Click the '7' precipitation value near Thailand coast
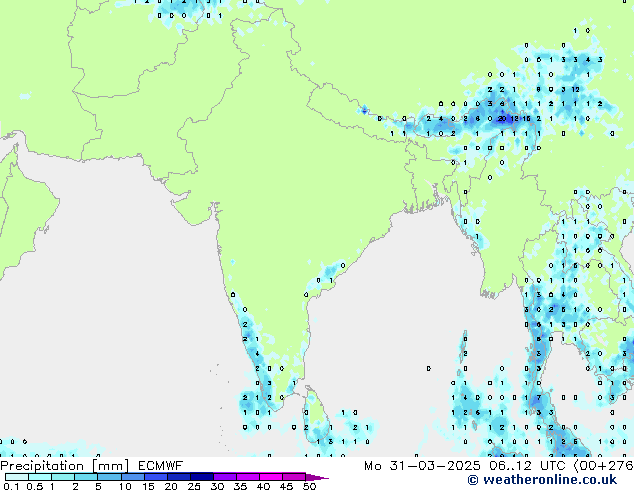This screenshot has width=634, height=490. click(x=539, y=398)
